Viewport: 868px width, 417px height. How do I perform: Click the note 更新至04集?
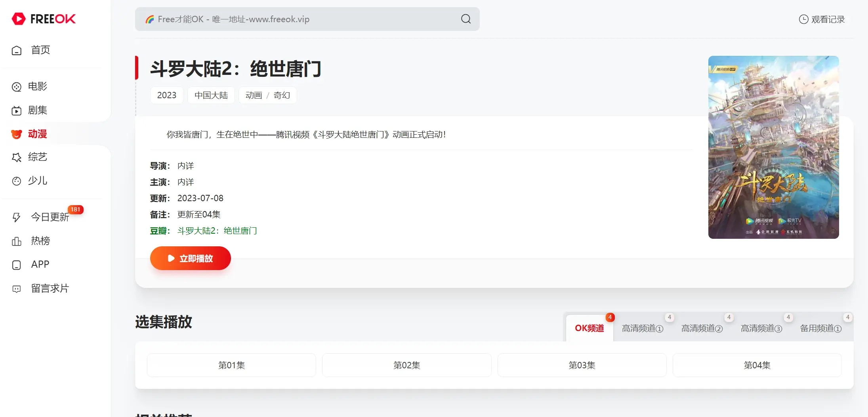(199, 215)
